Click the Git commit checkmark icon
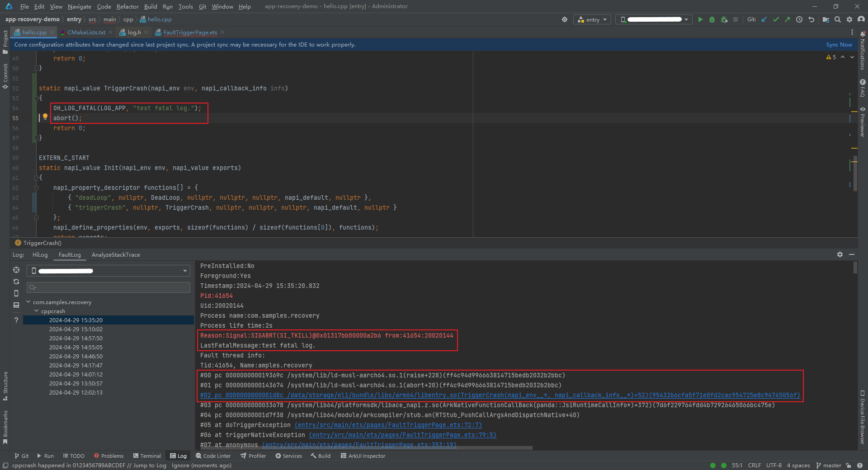The width and height of the screenshot is (868, 470). pos(776,19)
